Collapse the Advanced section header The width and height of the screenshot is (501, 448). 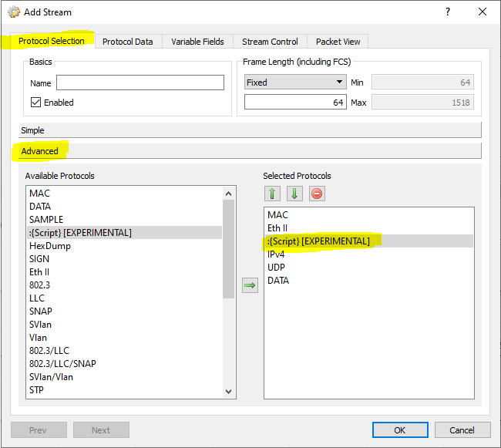click(250, 151)
